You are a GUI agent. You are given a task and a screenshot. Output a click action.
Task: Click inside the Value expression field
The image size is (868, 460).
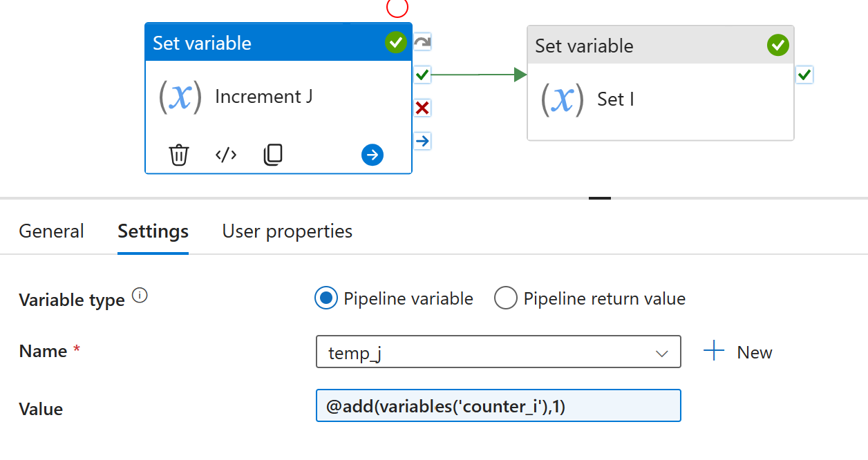pos(498,405)
